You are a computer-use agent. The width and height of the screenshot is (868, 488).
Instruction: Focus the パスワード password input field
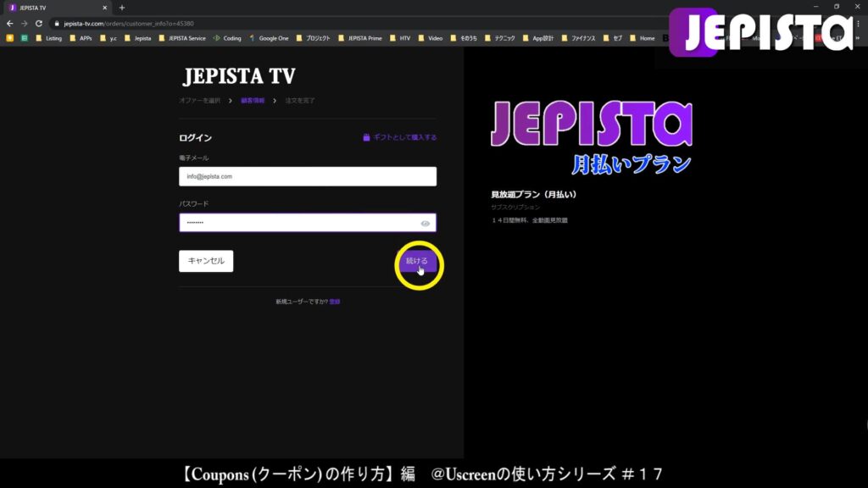(308, 223)
